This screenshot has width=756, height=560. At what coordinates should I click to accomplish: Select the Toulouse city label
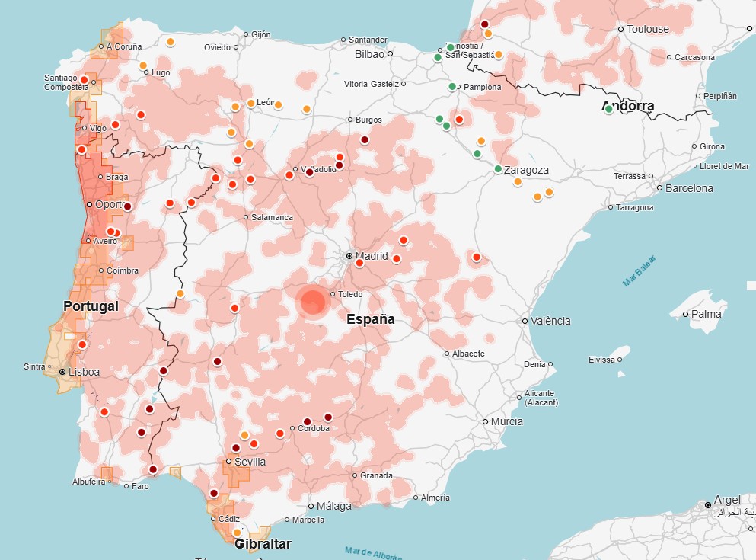click(x=648, y=29)
